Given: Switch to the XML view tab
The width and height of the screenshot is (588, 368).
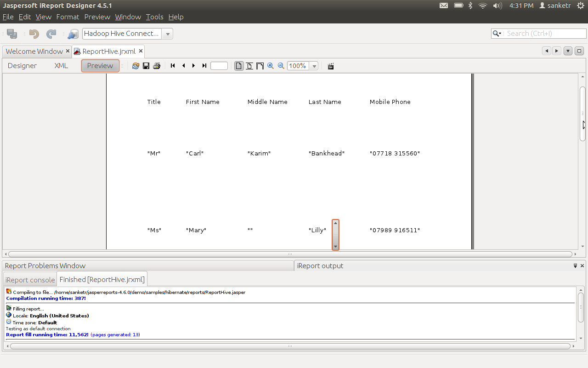Looking at the screenshot, I should (61, 66).
